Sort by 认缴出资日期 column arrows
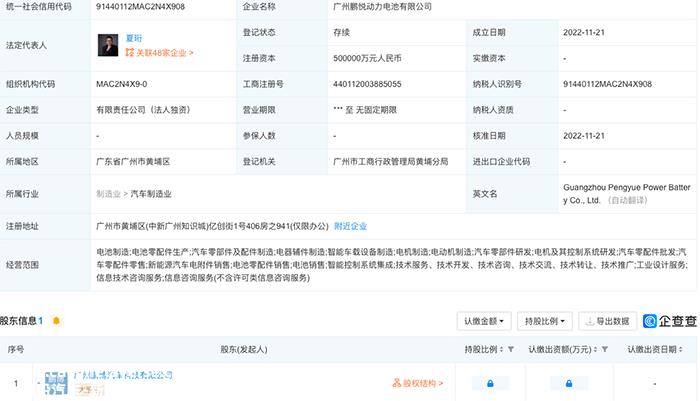The image size is (700, 401). pyautogui.click(x=680, y=350)
